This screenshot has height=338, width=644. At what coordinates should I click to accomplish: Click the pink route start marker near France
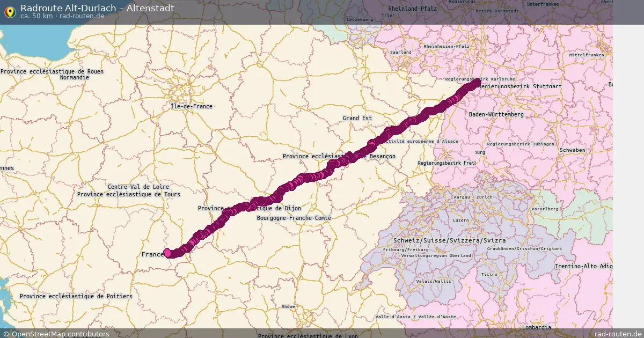(x=167, y=253)
